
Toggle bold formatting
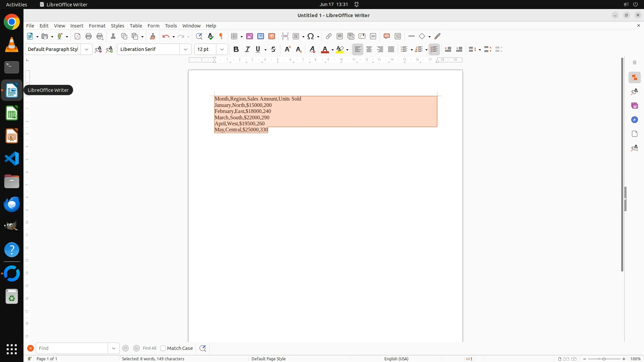[x=236, y=49]
